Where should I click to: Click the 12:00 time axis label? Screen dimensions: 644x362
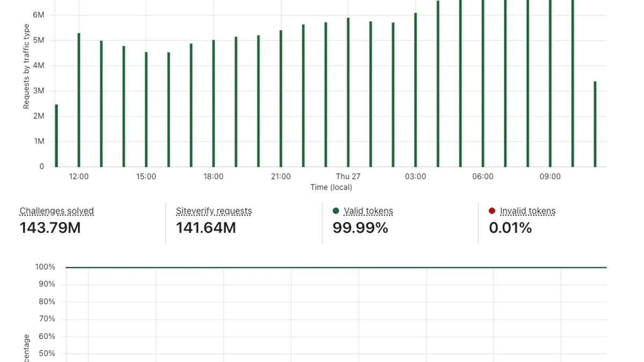point(79,176)
